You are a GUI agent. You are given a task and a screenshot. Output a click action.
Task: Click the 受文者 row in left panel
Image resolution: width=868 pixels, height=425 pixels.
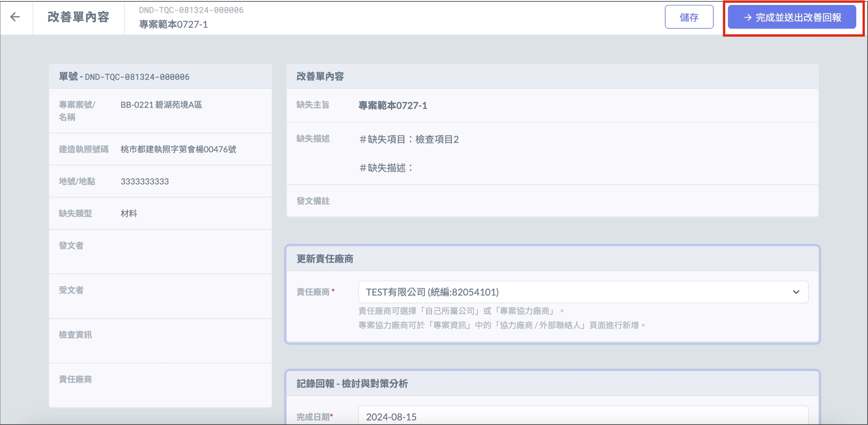(x=160, y=290)
